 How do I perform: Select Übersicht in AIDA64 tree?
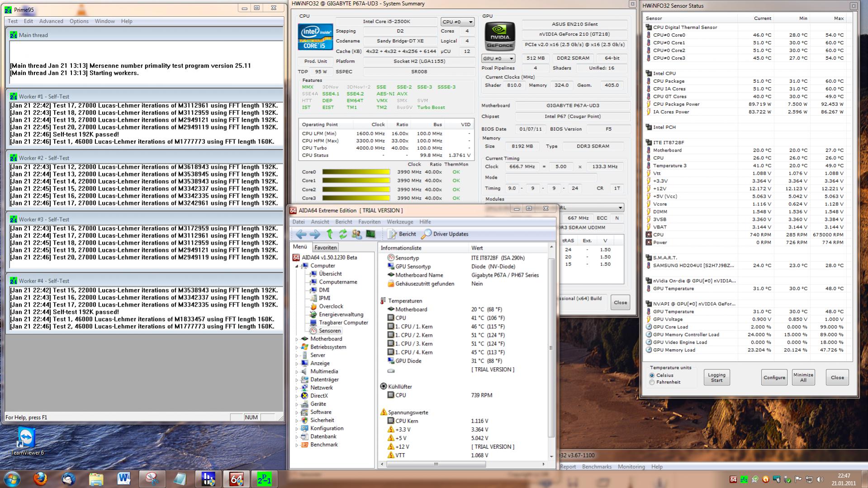point(330,274)
